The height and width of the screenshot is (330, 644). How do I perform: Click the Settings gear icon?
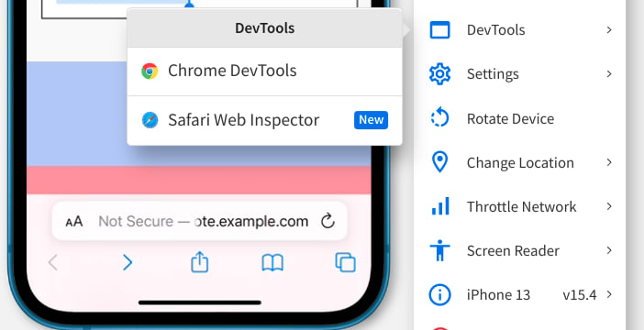[439, 74]
